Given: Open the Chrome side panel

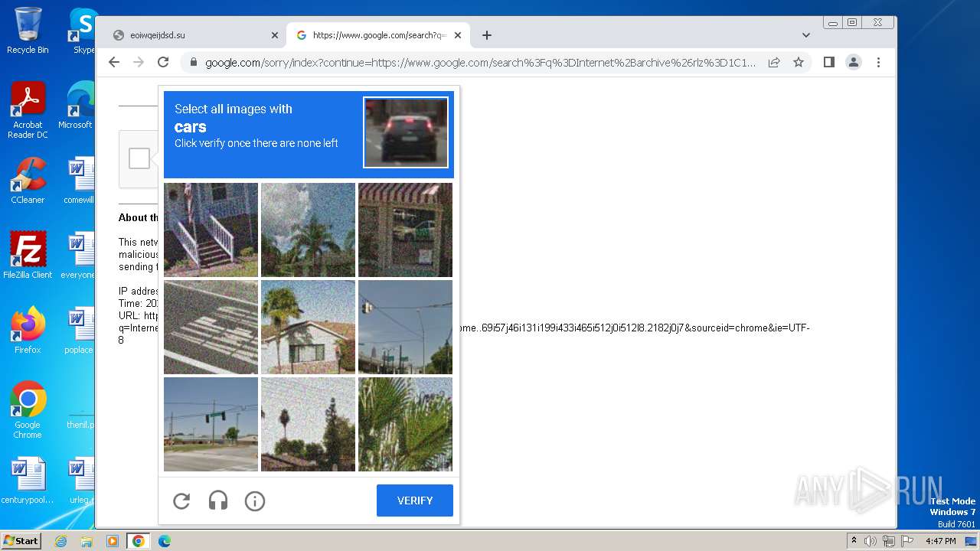Looking at the screenshot, I should point(829,62).
